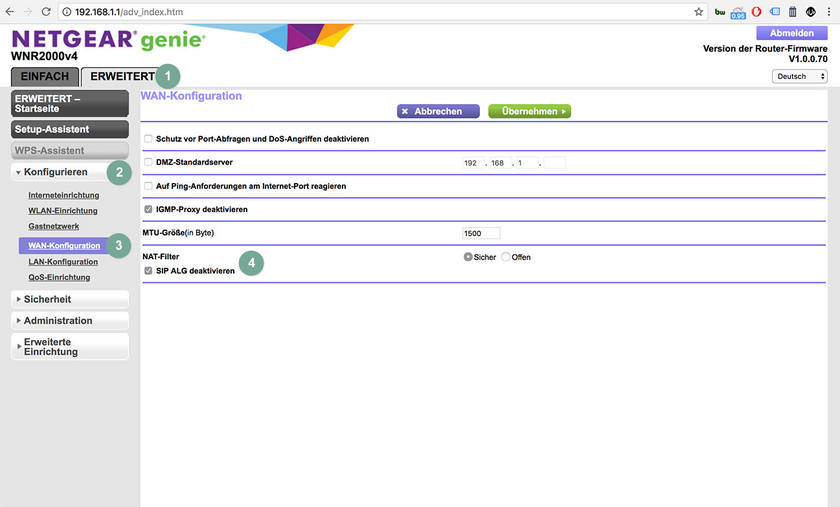Bookmark the page using the star icon
This screenshot has width=840, height=507.
pos(699,12)
